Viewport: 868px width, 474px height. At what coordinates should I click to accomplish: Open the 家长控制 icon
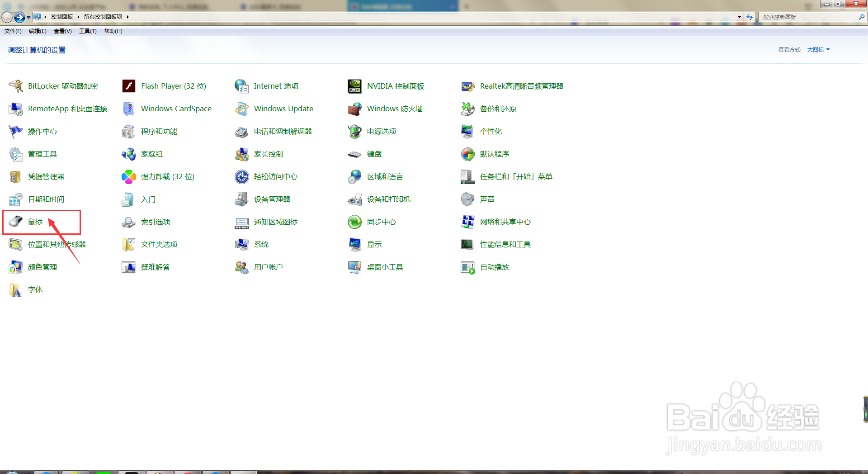[x=242, y=154]
